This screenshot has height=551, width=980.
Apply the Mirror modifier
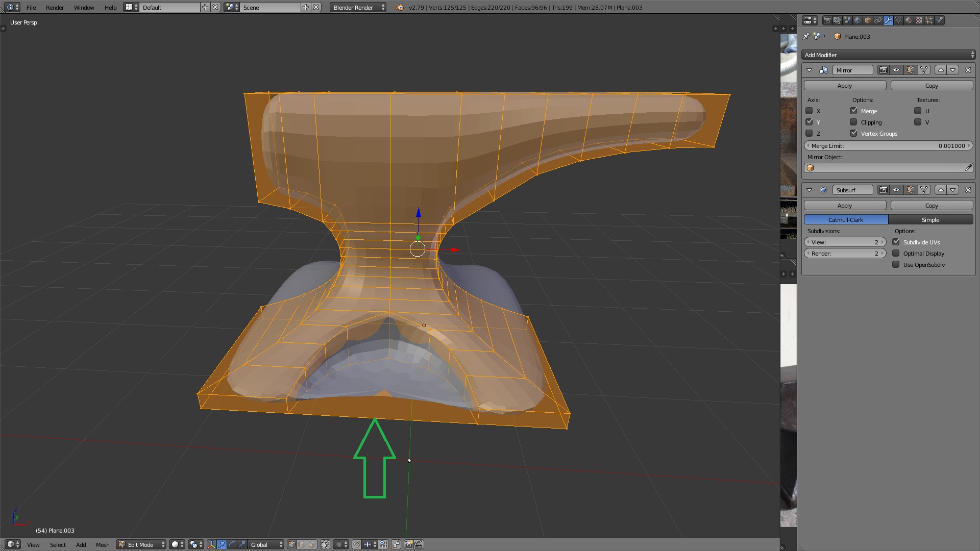click(x=844, y=85)
